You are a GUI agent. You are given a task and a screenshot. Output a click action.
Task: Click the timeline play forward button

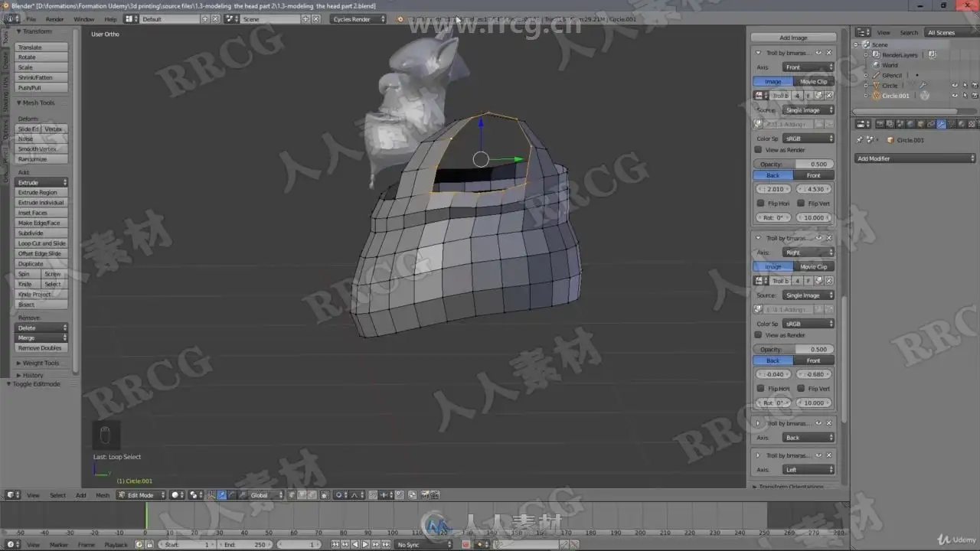coord(365,545)
